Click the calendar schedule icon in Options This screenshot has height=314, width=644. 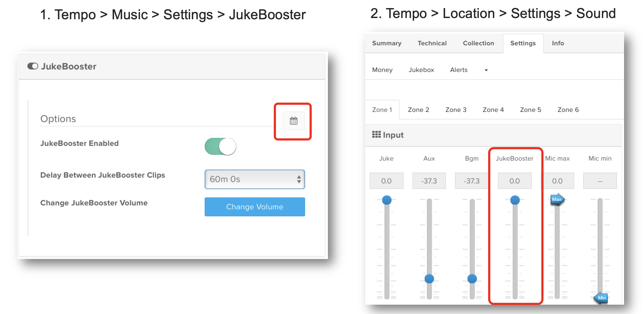click(293, 121)
